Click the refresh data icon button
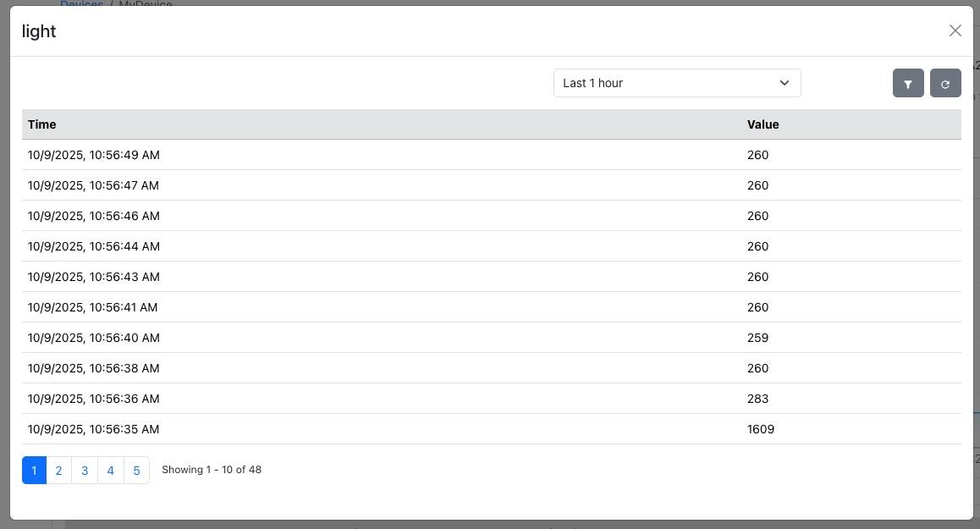The width and height of the screenshot is (980, 529). [945, 84]
